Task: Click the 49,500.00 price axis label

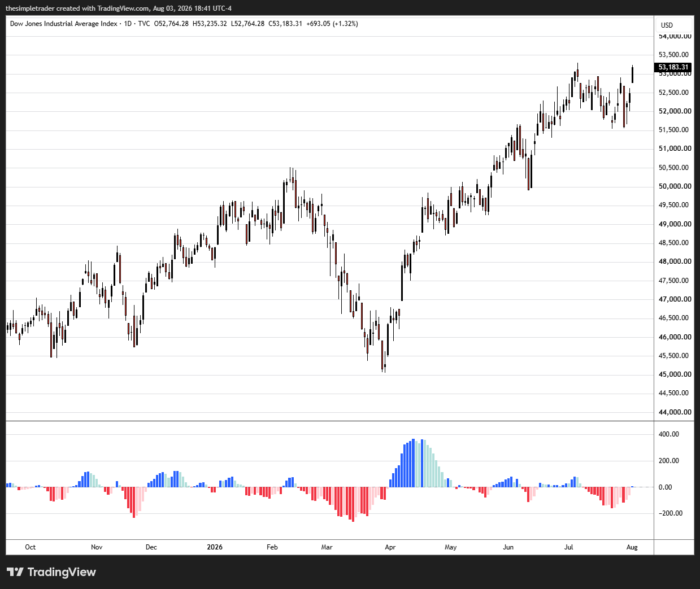Action: (x=673, y=205)
